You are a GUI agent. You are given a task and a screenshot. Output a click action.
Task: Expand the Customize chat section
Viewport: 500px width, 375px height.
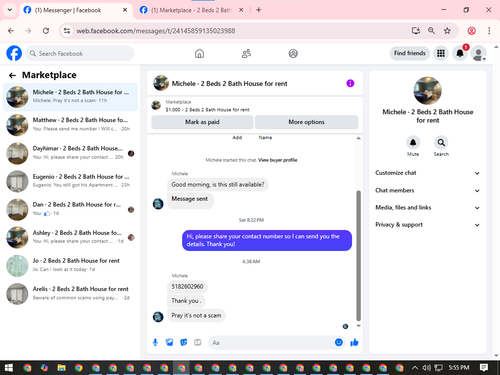427,173
